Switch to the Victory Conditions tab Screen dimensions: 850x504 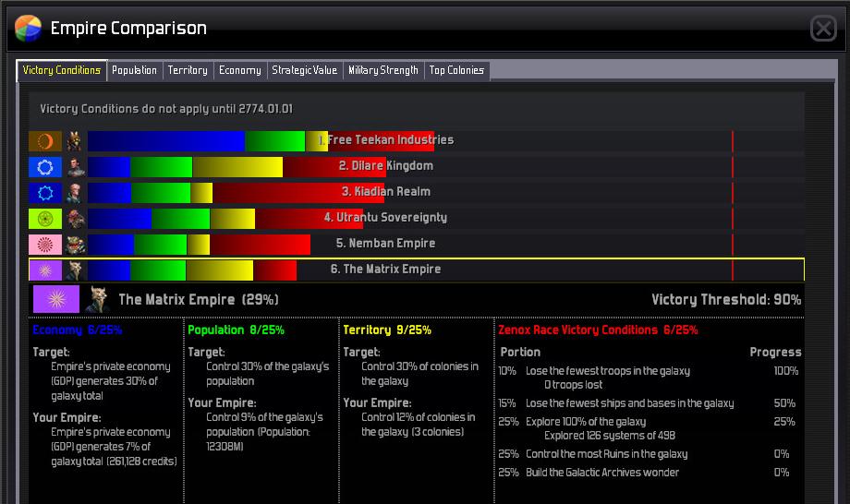pyautogui.click(x=62, y=70)
